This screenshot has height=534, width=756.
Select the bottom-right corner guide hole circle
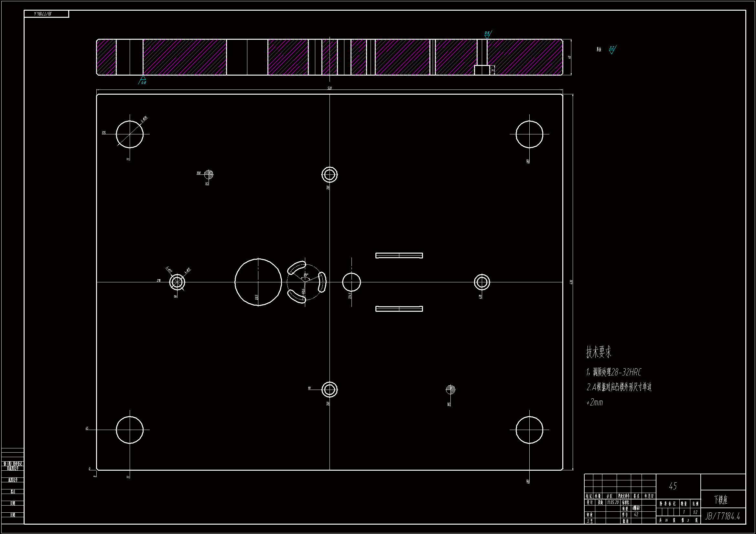coord(529,430)
